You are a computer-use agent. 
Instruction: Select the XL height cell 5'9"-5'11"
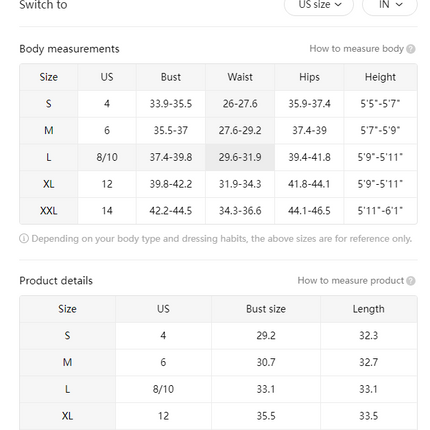coord(380,184)
